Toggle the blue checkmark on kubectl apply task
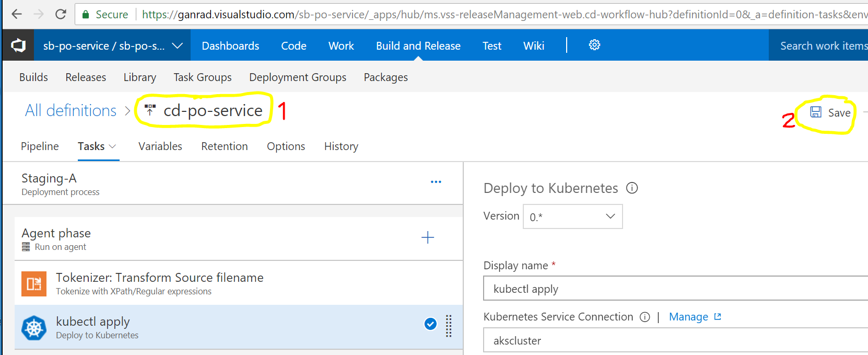 [x=430, y=324]
